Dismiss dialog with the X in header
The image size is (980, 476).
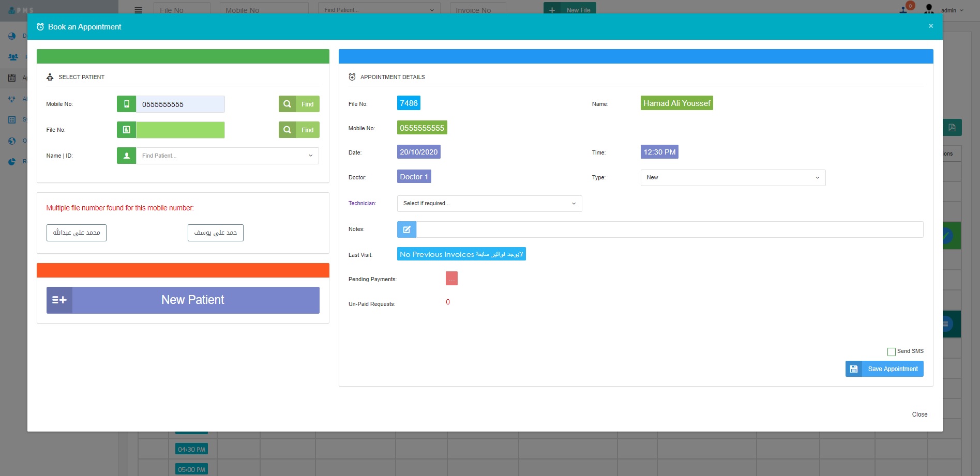coord(931,26)
